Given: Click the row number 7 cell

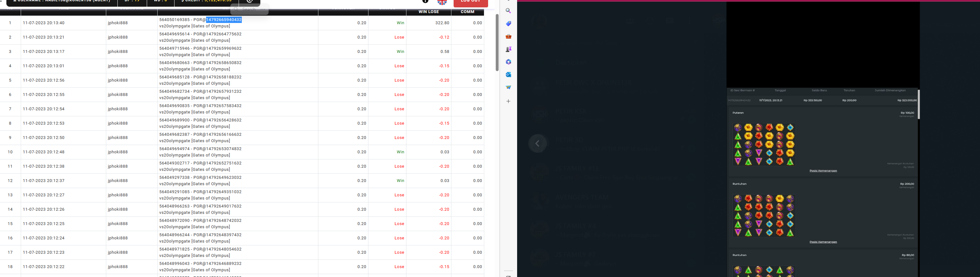Looking at the screenshot, I should (10, 109).
